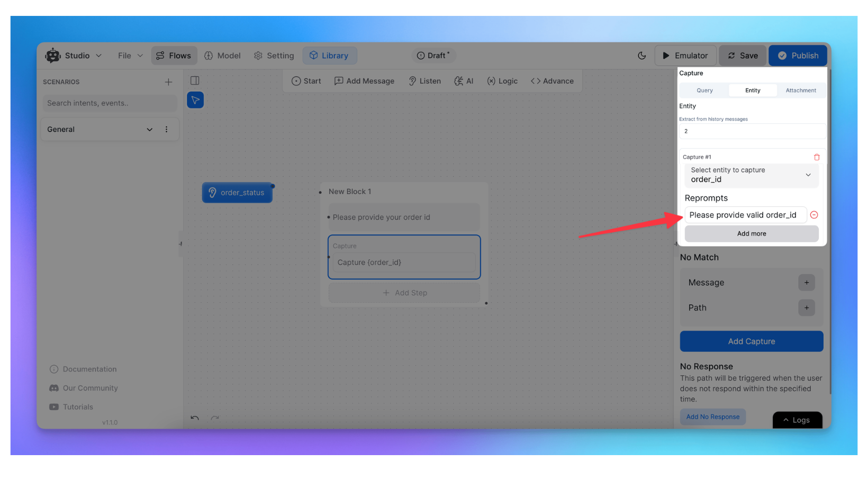This screenshot has height=489, width=868.
Task: Save the current flow
Action: pyautogui.click(x=743, y=56)
